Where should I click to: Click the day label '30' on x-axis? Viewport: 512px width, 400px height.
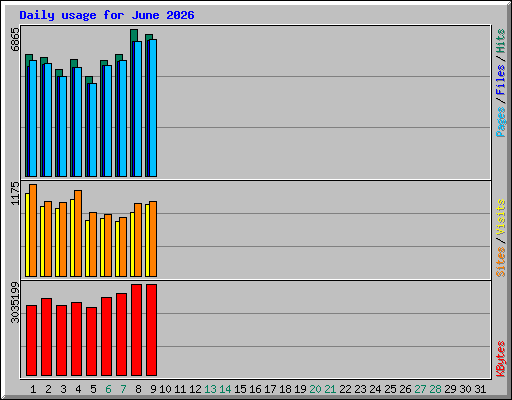point(465,389)
